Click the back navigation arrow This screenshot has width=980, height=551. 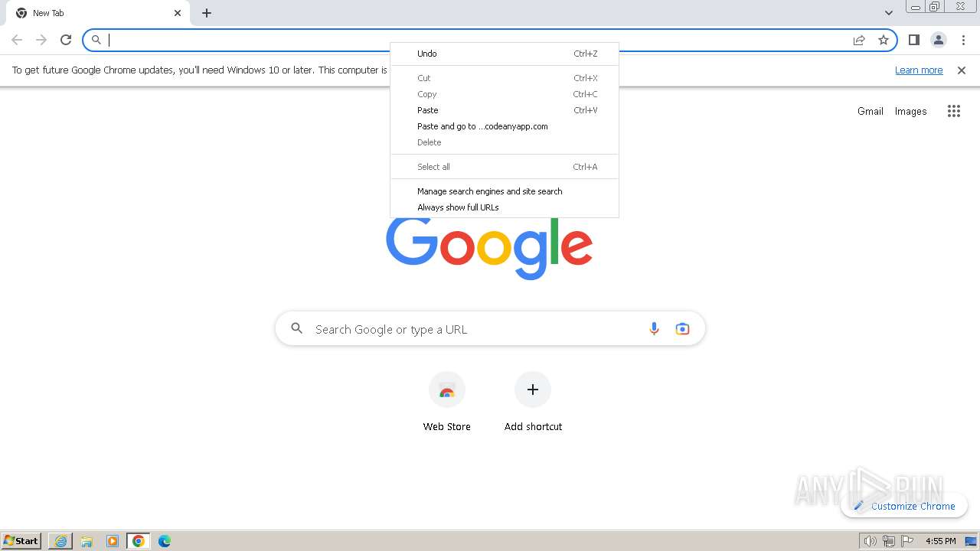click(17, 40)
